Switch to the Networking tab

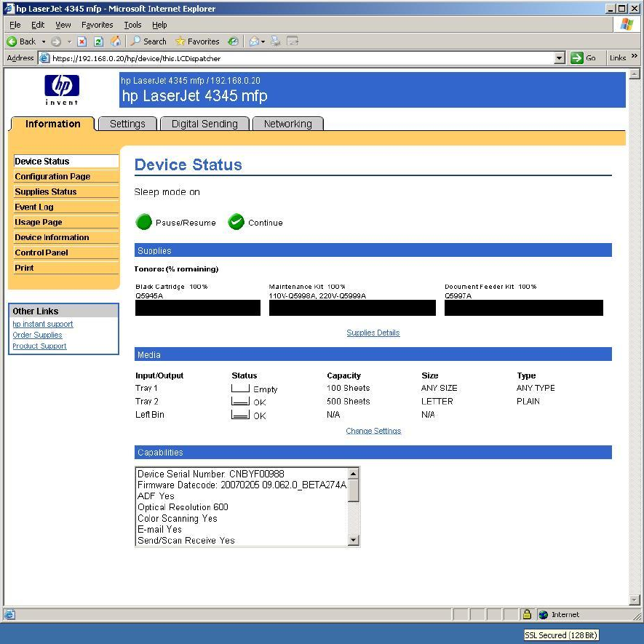pyautogui.click(x=288, y=124)
